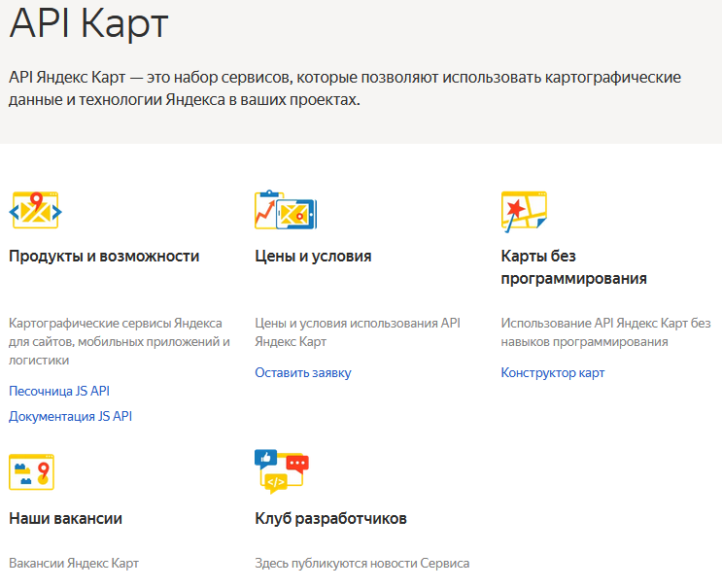Open the Продукты и возможности heading

tap(104, 256)
